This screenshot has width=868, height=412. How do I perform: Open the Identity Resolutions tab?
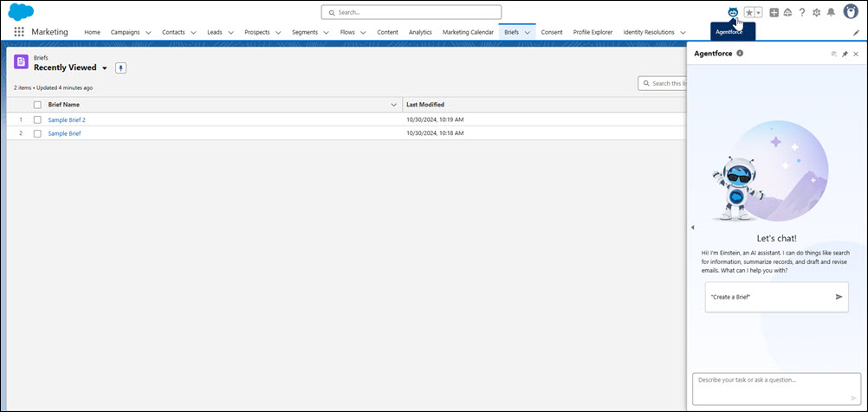[x=649, y=32]
